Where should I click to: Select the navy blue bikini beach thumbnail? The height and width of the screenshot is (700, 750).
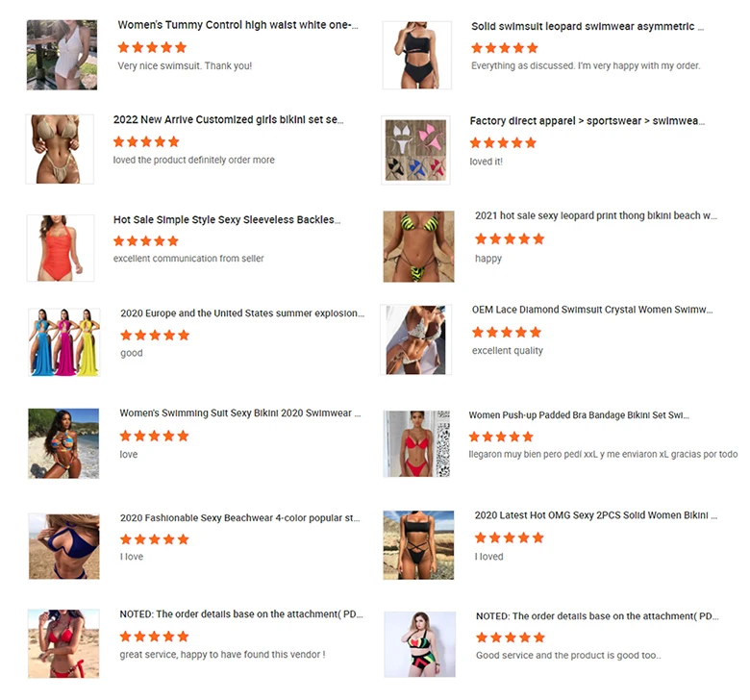click(x=64, y=546)
